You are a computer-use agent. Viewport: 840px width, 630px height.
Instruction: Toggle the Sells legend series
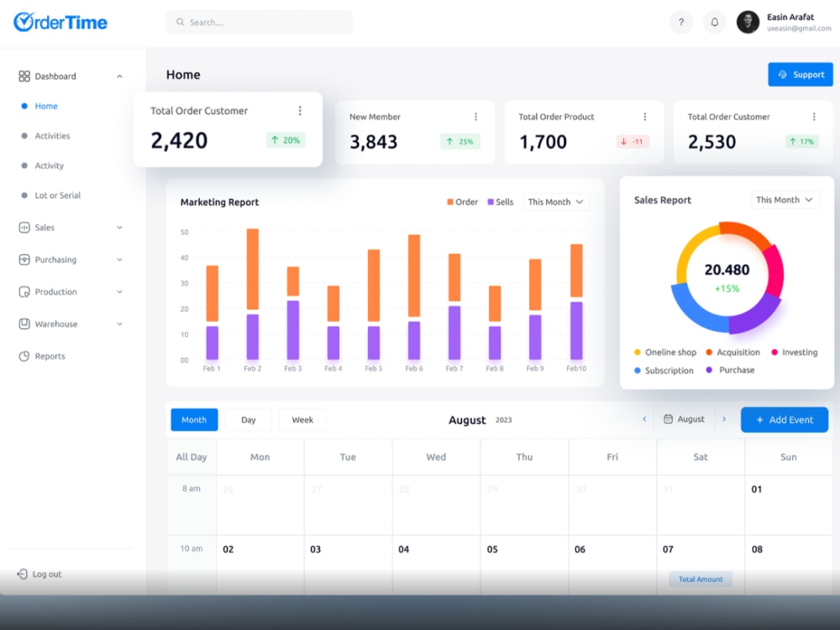point(501,202)
